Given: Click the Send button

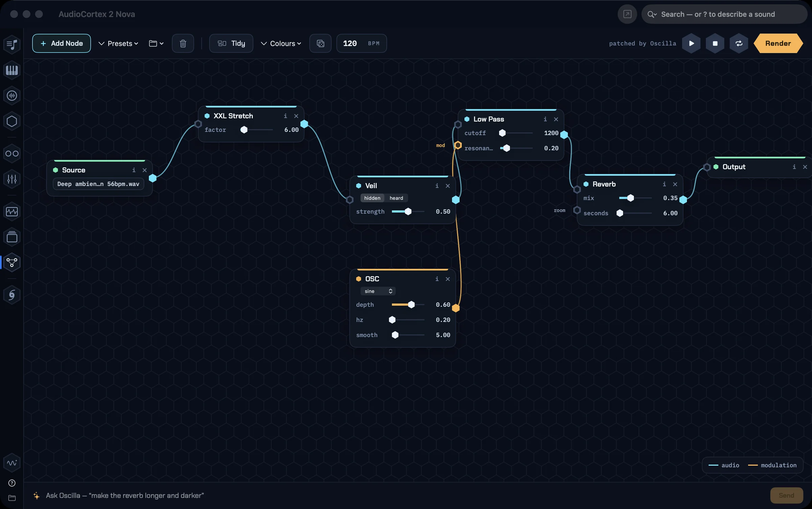Looking at the screenshot, I should (x=787, y=495).
